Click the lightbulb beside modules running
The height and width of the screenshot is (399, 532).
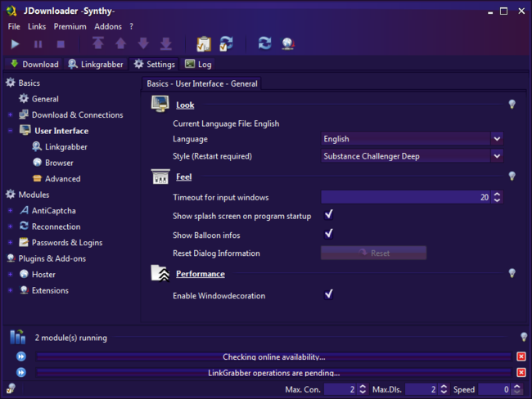click(524, 337)
